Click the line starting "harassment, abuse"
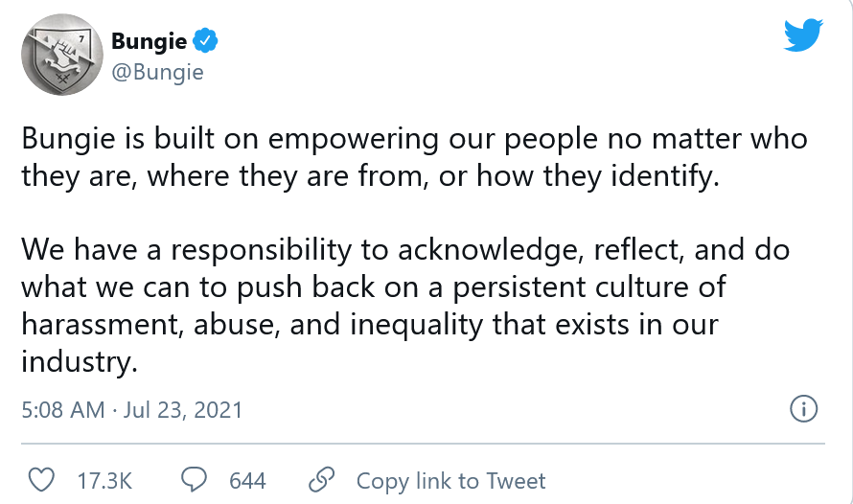The image size is (853, 504). (370, 324)
